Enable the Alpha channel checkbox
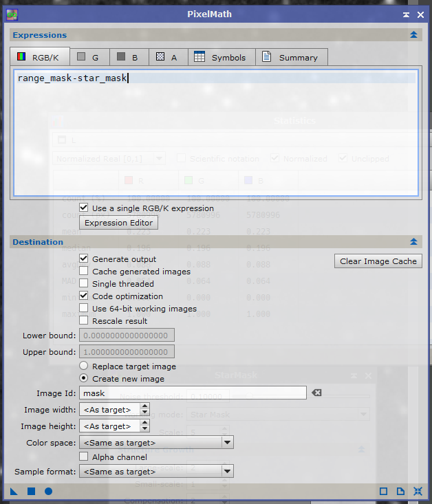Screen dimensions: 432x504 tap(84, 457)
